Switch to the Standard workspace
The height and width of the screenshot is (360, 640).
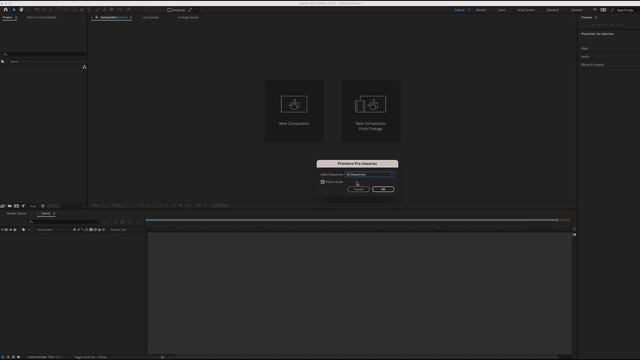tap(552, 10)
